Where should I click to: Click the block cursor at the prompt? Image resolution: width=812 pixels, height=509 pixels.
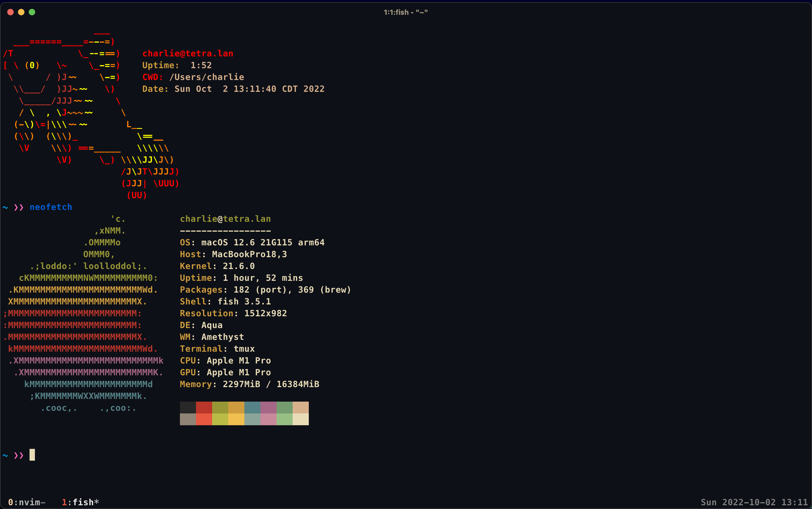32,455
